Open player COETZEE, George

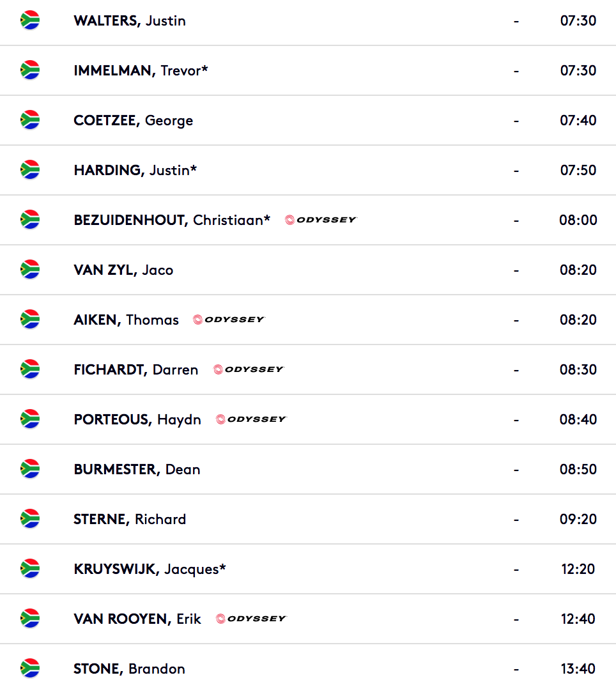133,120
